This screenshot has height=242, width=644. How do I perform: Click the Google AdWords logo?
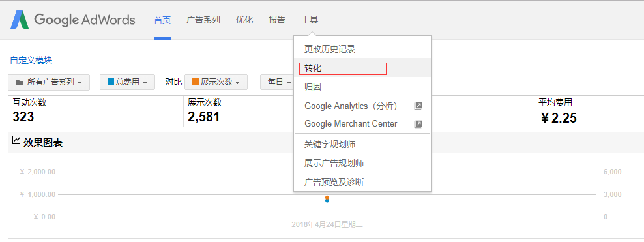[73, 20]
